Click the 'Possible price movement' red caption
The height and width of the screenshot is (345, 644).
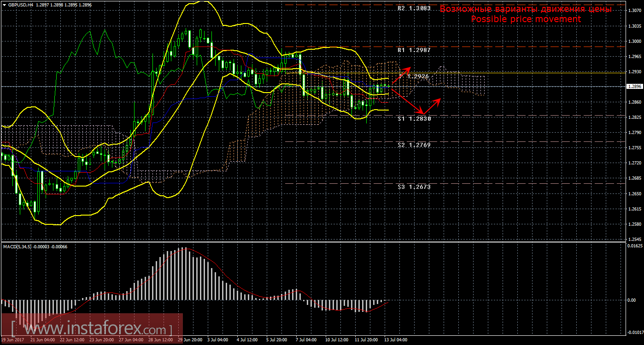[x=525, y=19]
